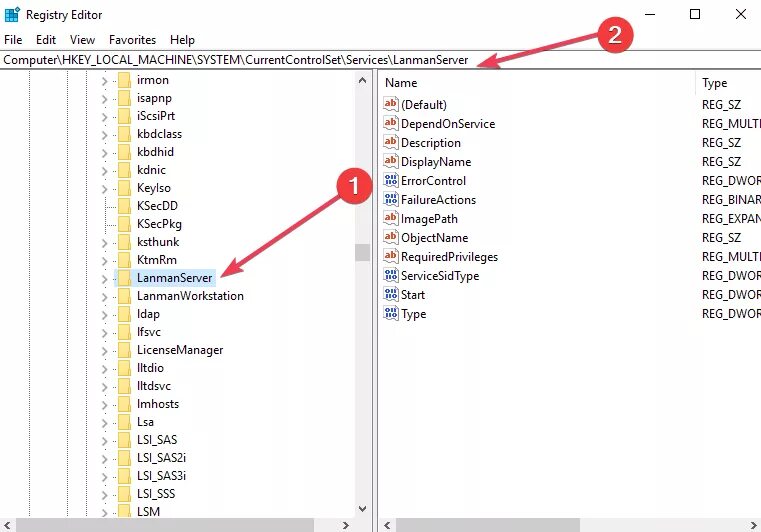Click the (Default) string value icon

[x=391, y=104]
